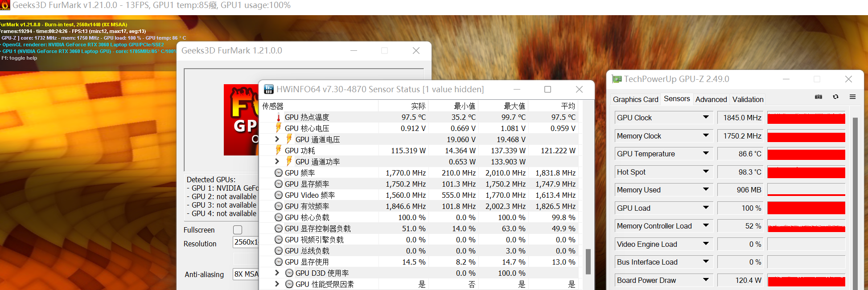The width and height of the screenshot is (868, 290).
Task: Click the GPU-Z screenshot camera icon
Action: (819, 97)
